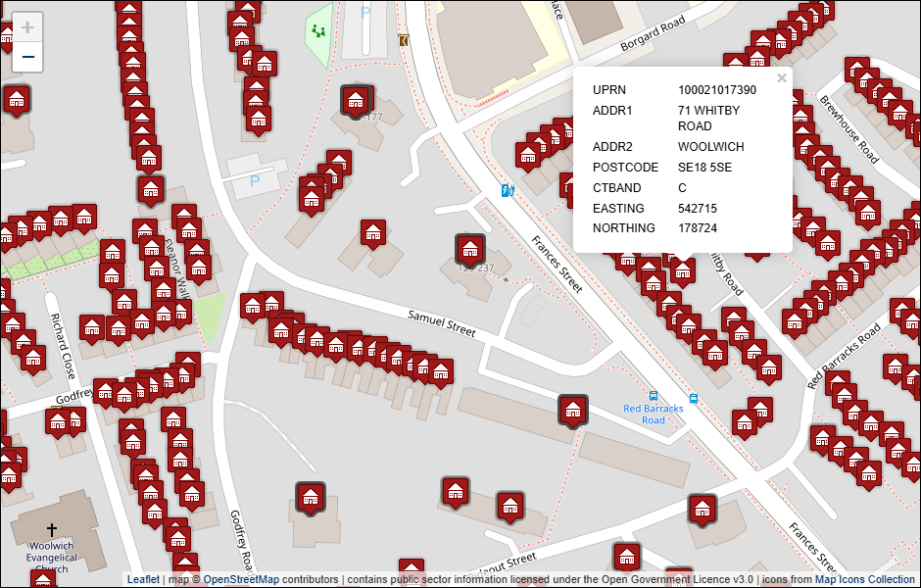Click the parking P icon at top edge
The height and width of the screenshot is (588, 921).
click(x=366, y=13)
